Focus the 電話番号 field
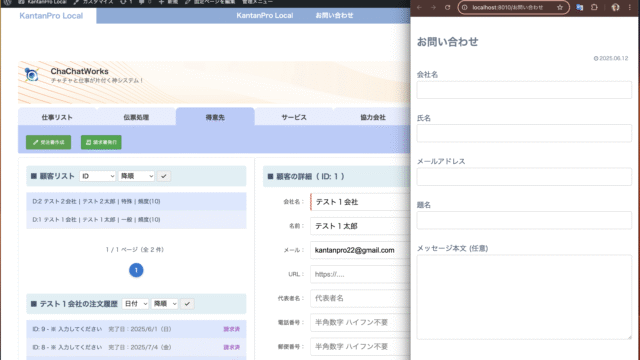 click(360, 322)
